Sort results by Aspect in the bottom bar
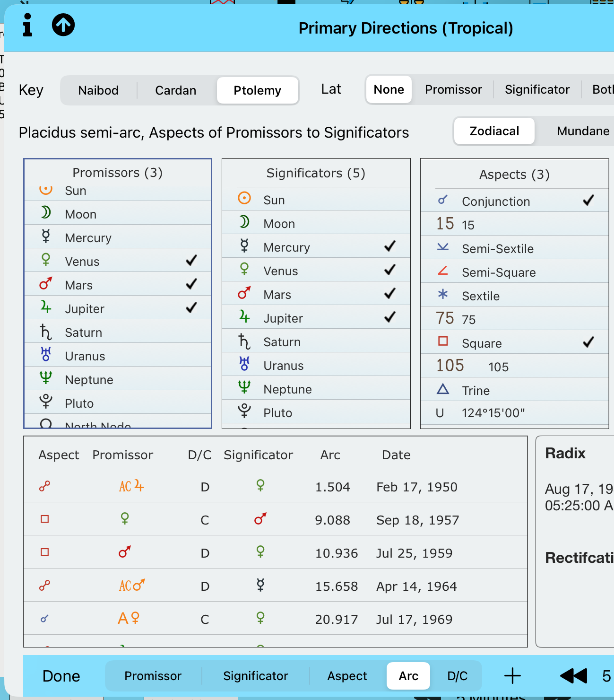This screenshot has height=700, width=614. 347,676
